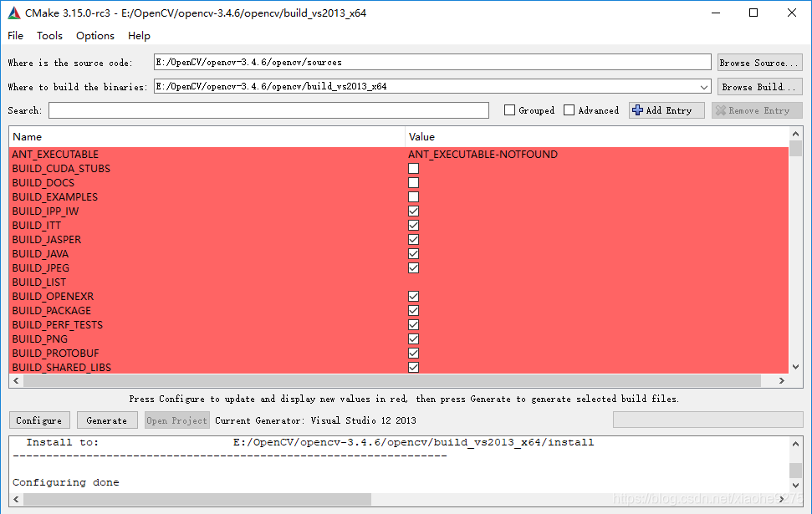The width and height of the screenshot is (812, 514).
Task: Tick the BUILD_EXAMPLES checkbox
Action: pyautogui.click(x=413, y=197)
